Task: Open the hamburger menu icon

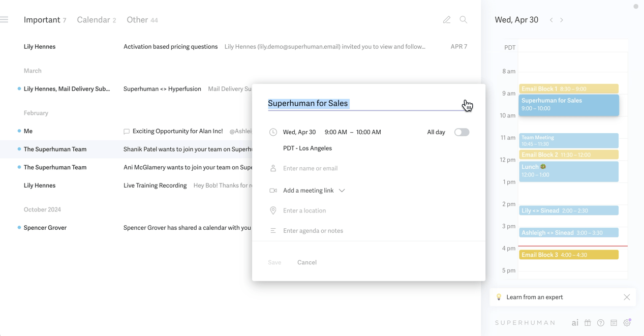Action: pyautogui.click(x=4, y=20)
